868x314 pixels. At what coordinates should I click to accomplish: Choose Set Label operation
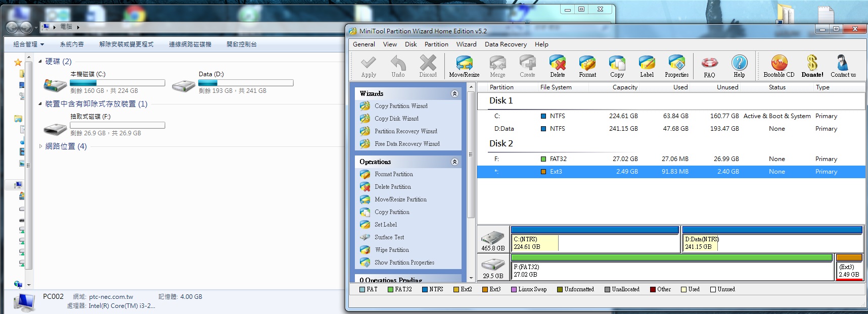385,225
